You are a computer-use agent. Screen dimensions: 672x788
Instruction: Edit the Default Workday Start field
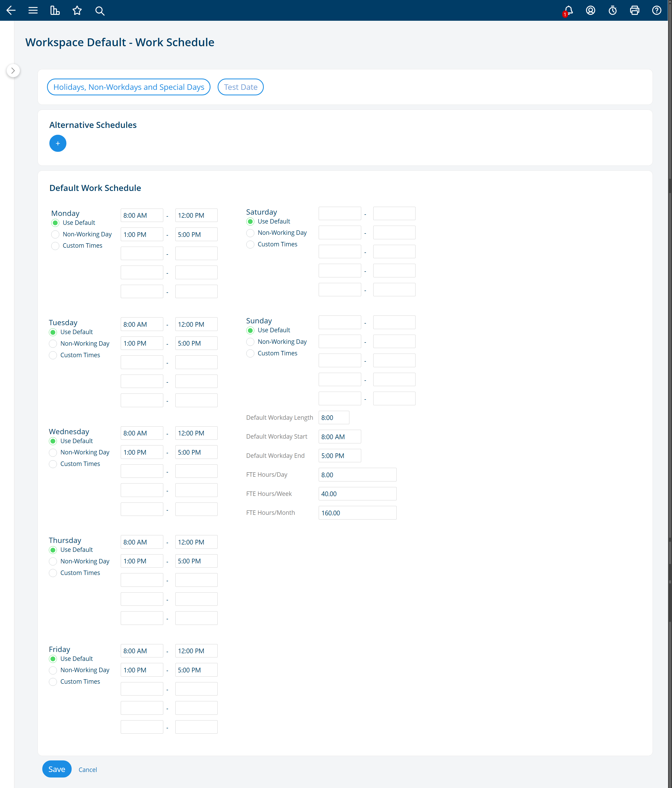tap(340, 437)
